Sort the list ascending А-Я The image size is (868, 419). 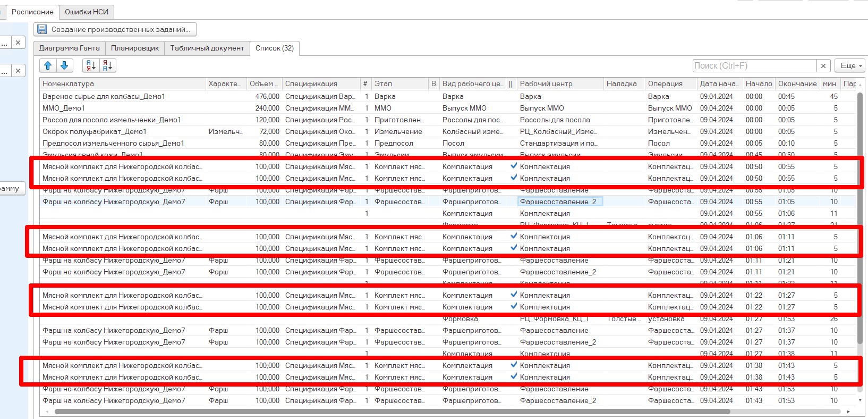91,65
